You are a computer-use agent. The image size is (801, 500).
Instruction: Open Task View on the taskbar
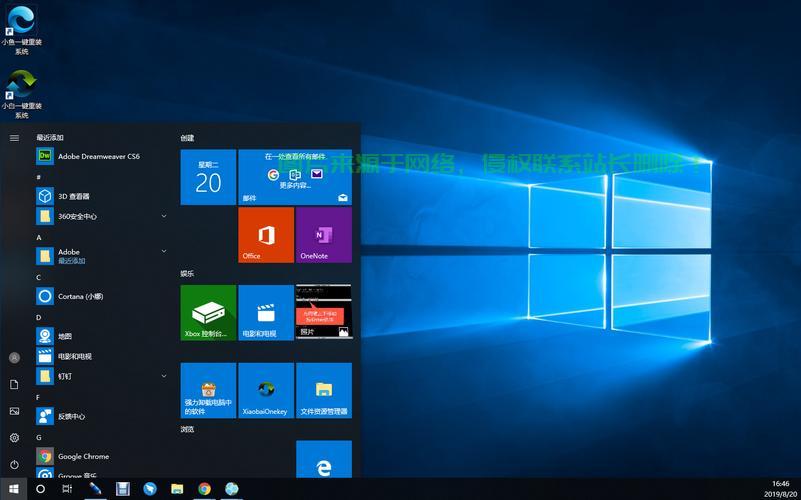pyautogui.click(x=67, y=489)
